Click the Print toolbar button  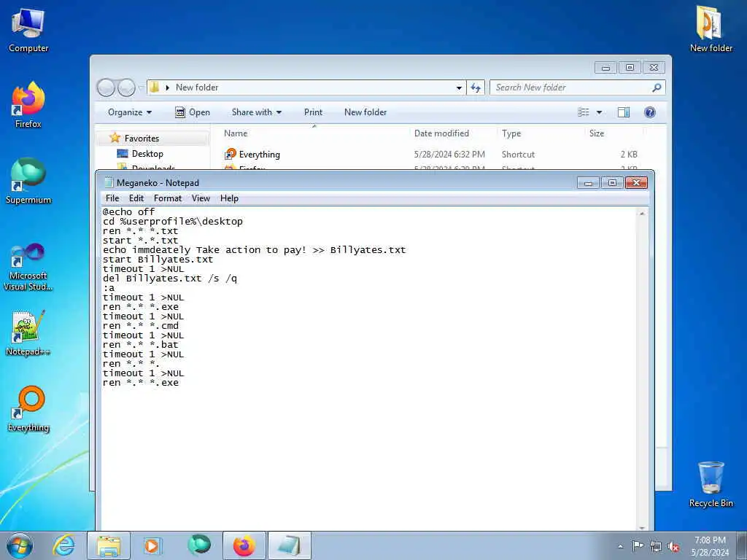coord(313,112)
